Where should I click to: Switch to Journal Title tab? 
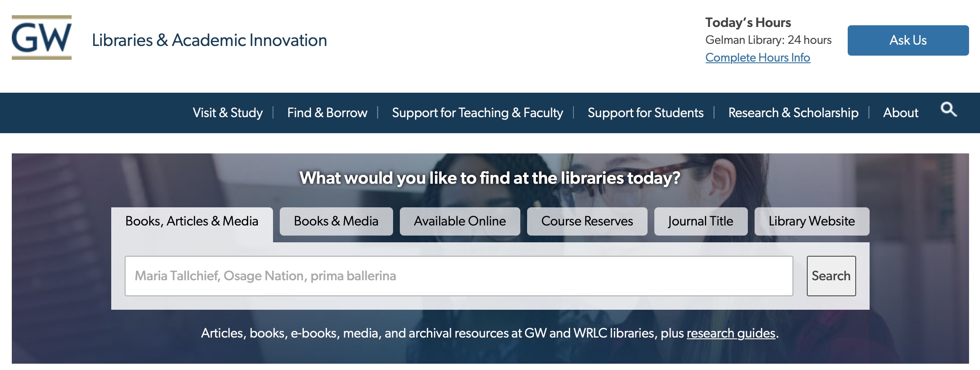tap(701, 221)
